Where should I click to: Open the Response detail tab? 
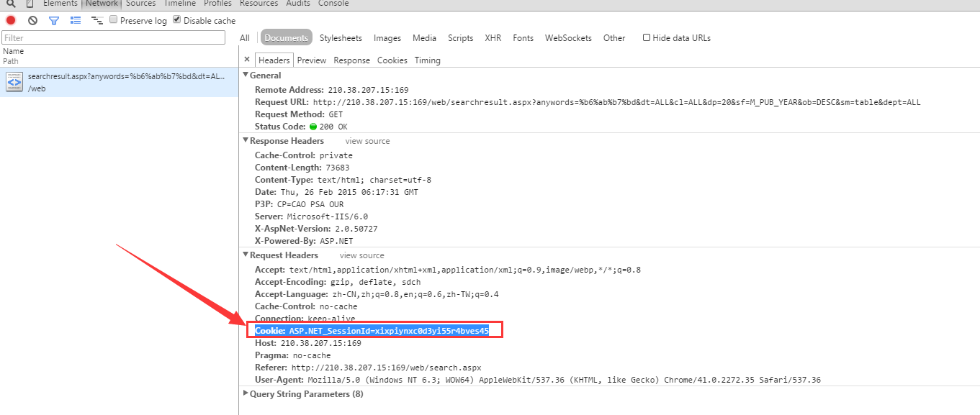coord(351,60)
